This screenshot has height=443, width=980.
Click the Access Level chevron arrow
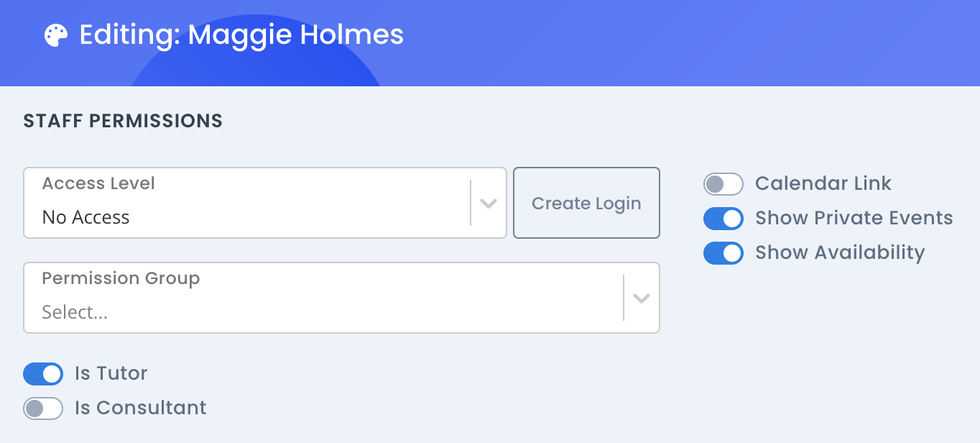[x=487, y=202]
